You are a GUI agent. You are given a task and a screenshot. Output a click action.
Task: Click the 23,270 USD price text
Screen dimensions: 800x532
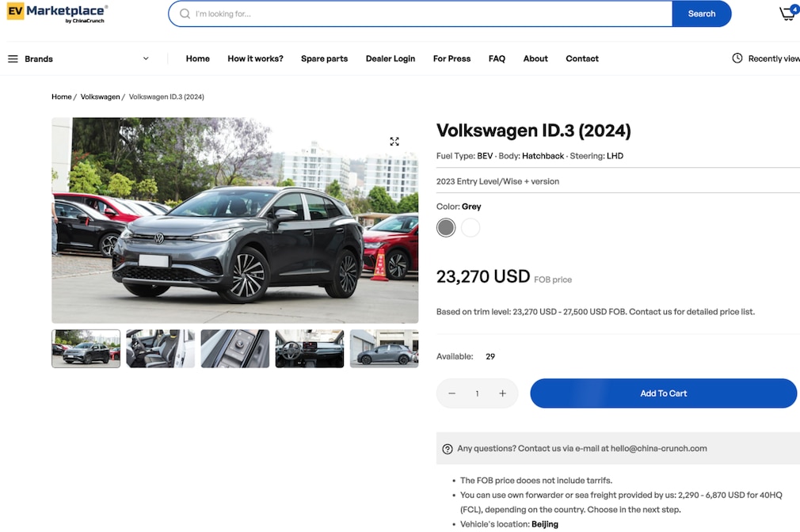point(483,276)
